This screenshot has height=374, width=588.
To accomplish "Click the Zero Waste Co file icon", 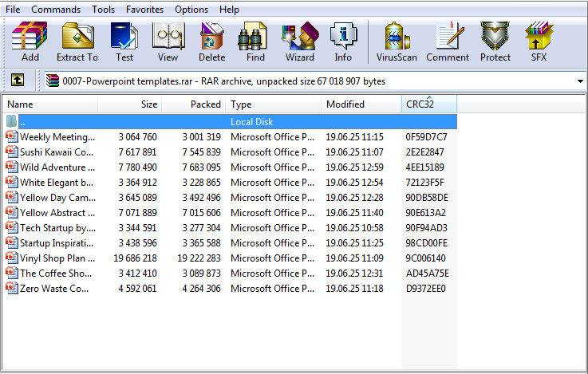I will 12,288.
